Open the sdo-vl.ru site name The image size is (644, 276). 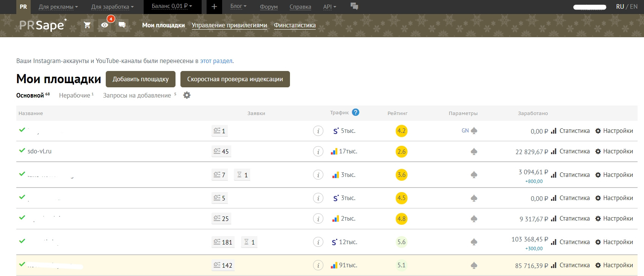tap(39, 151)
